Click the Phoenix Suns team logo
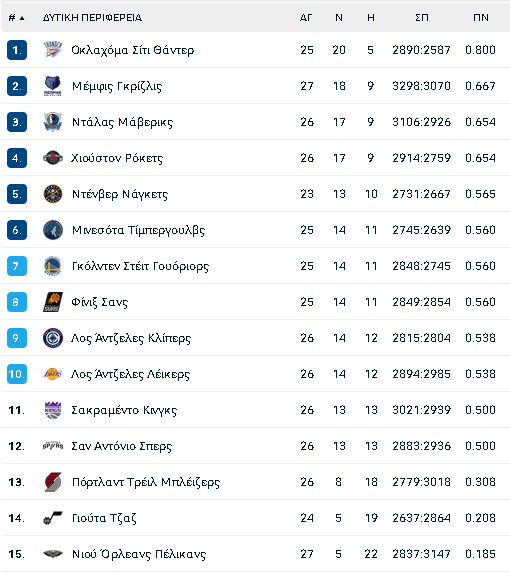This screenshot has height=573, width=510. point(53,302)
